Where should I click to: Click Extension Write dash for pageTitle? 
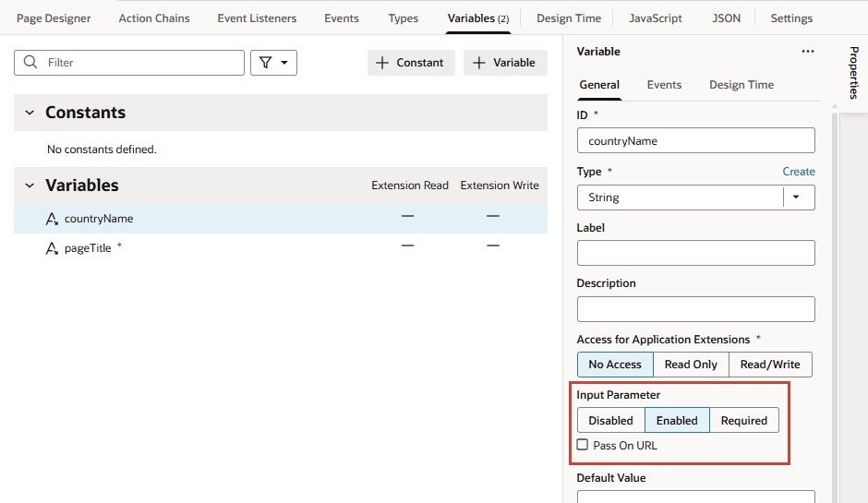[x=493, y=246]
